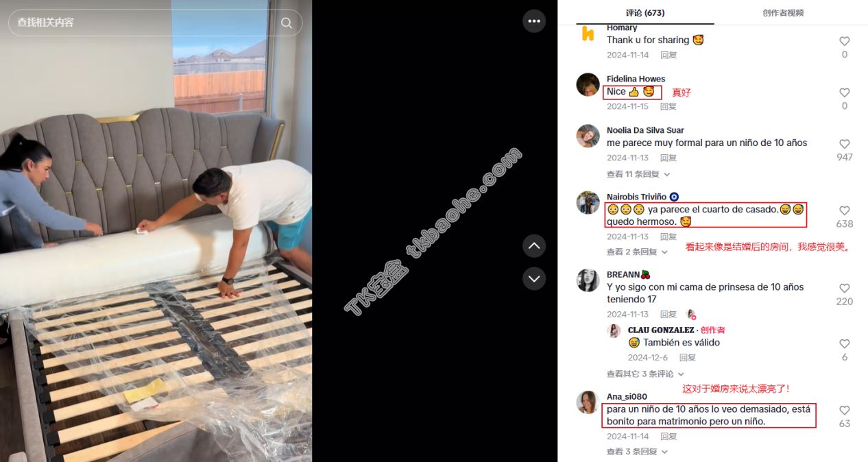
Task: Like Fidelina Howes' Nice comment
Action: pyautogui.click(x=845, y=93)
